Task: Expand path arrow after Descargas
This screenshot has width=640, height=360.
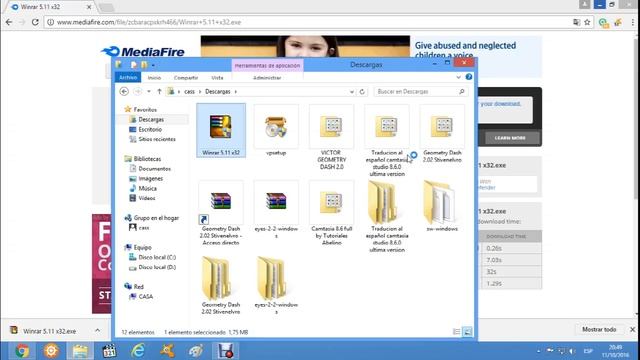Action: (236, 92)
